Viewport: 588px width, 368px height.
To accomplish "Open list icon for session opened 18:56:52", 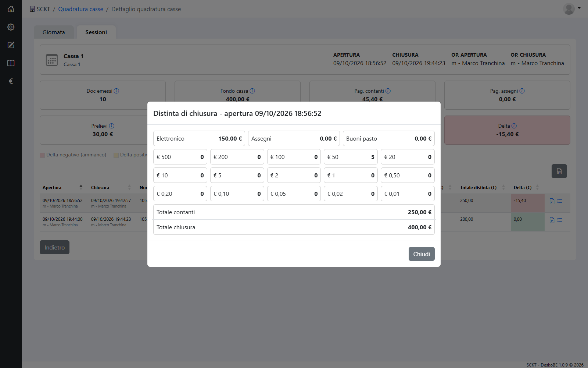I will click(559, 201).
